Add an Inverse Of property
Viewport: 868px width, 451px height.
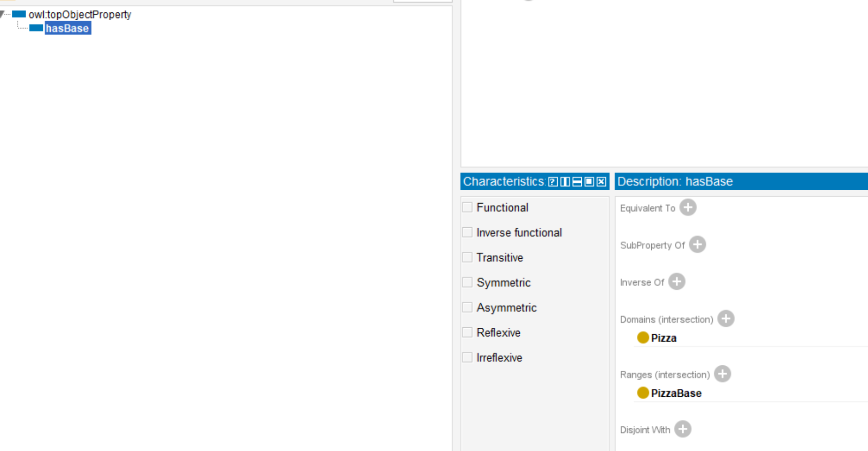(x=677, y=281)
